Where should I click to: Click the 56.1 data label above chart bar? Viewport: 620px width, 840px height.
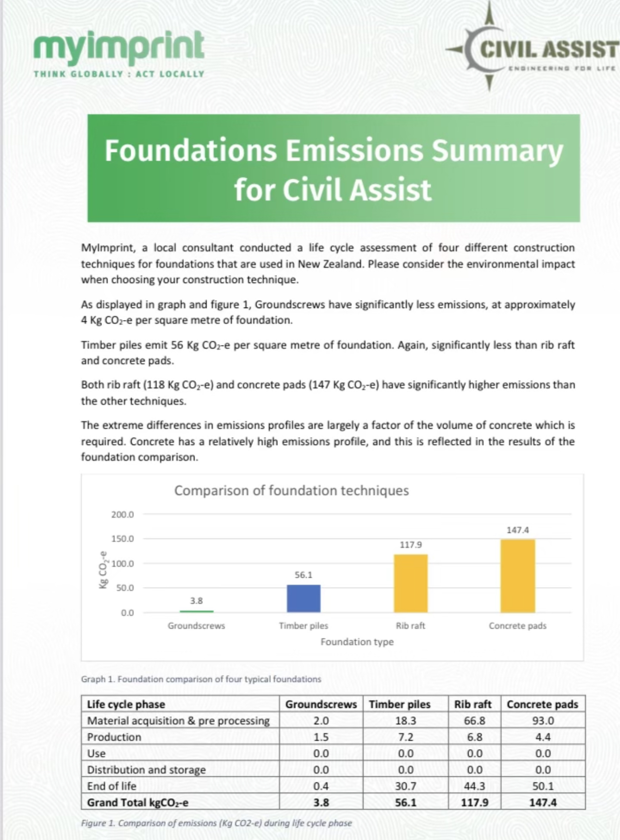coord(303,575)
